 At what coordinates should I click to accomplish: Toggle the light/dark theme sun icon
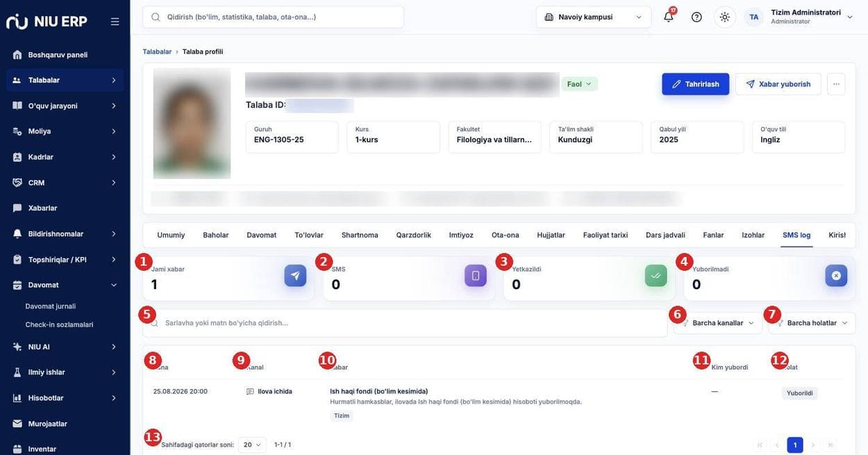[725, 17]
